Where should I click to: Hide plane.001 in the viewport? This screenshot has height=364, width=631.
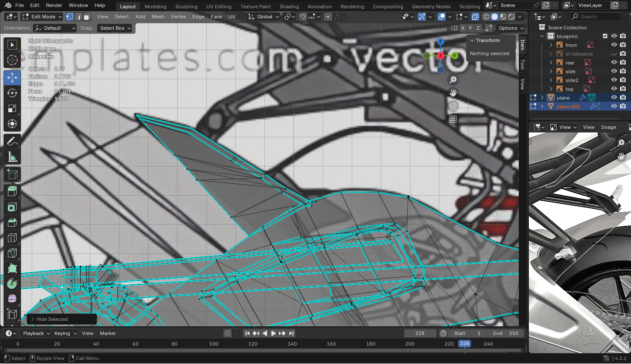(614, 107)
